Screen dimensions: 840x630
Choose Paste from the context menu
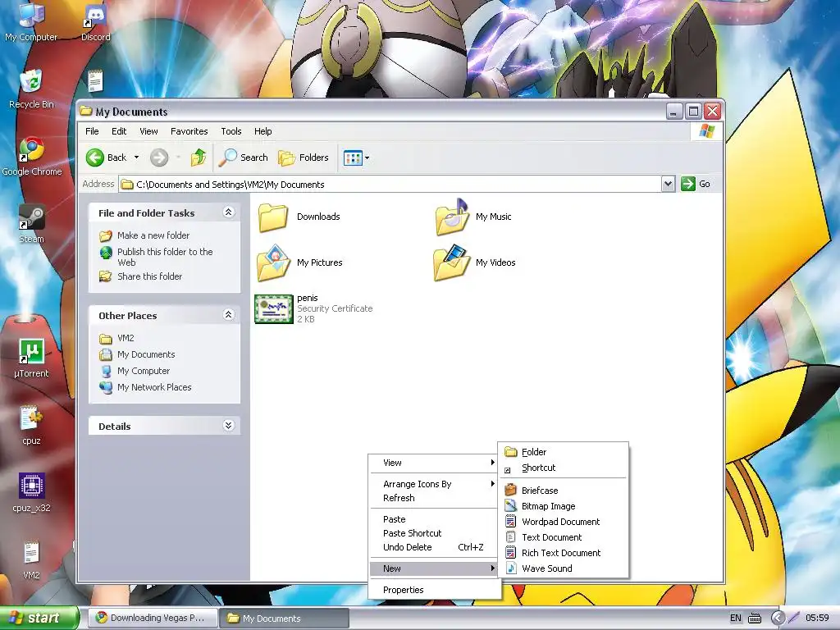point(433,519)
